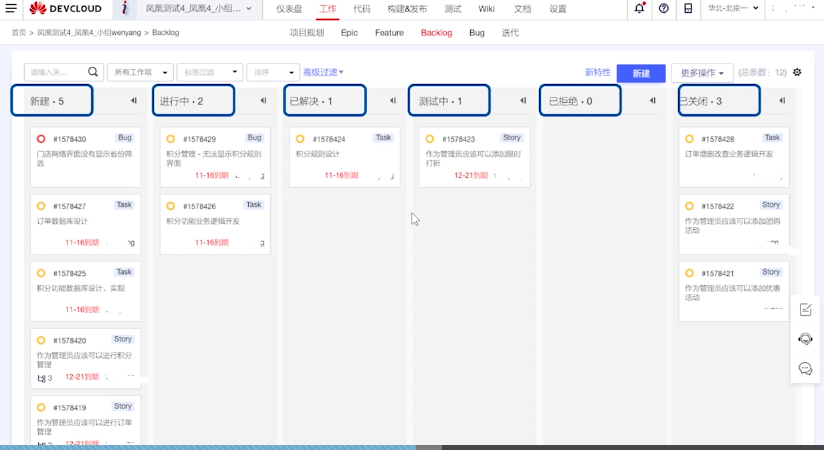Click the status circle on #1578428

pos(689,139)
